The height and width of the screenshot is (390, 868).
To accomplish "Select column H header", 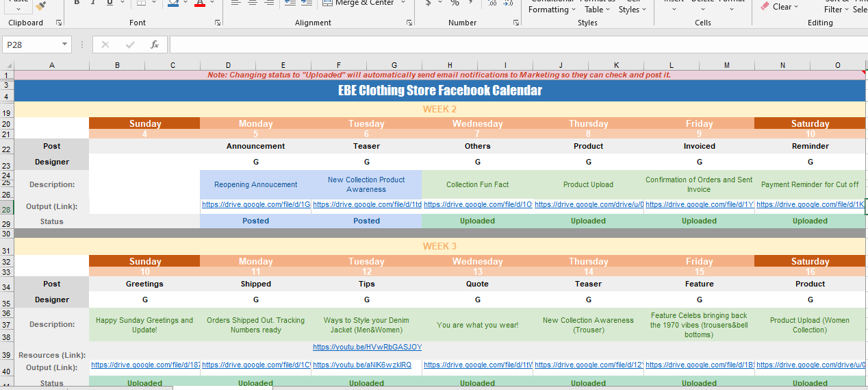I will pos(450,65).
